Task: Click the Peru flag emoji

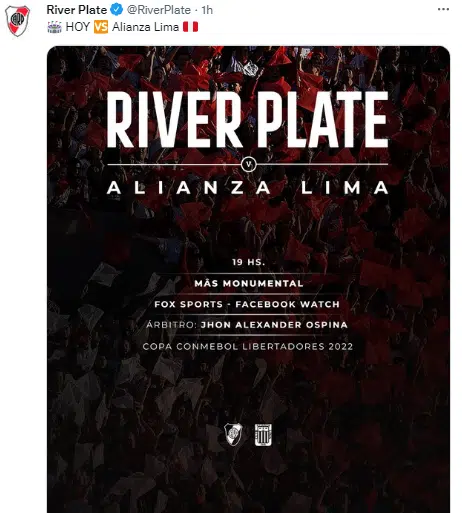Action: click(190, 27)
